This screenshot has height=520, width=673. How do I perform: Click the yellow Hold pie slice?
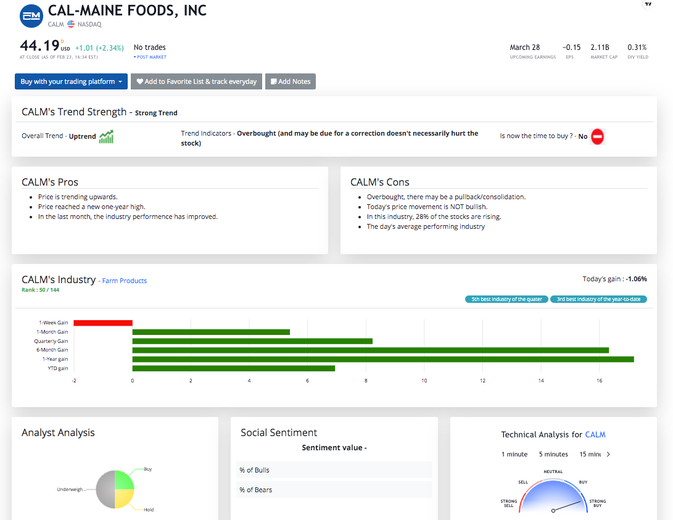point(124,499)
